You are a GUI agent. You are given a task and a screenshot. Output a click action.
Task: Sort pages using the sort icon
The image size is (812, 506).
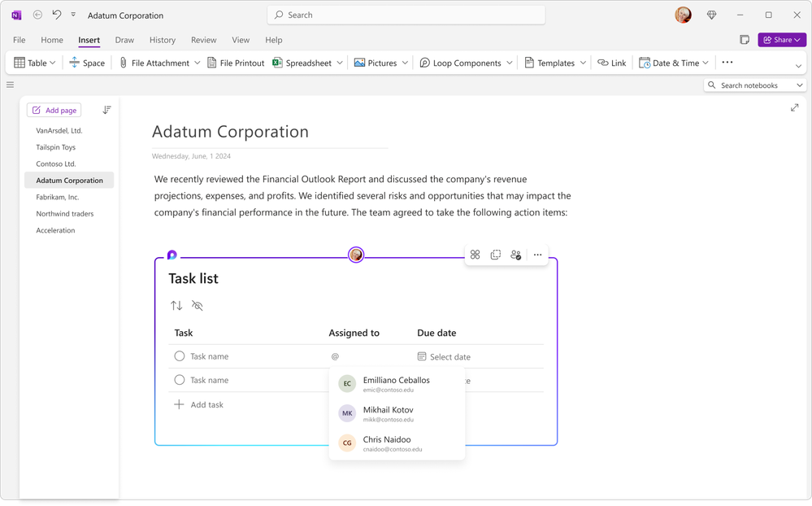(106, 110)
